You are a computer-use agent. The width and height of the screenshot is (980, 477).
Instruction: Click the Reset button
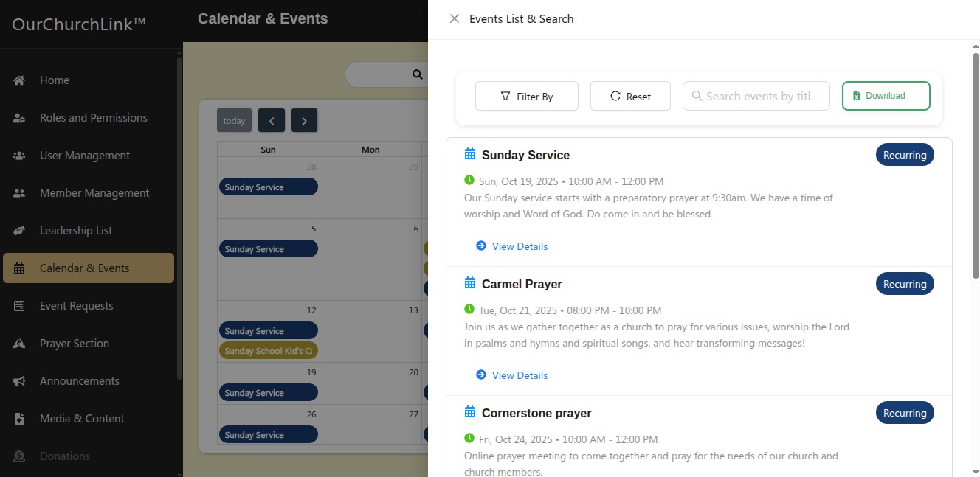pos(630,96)
